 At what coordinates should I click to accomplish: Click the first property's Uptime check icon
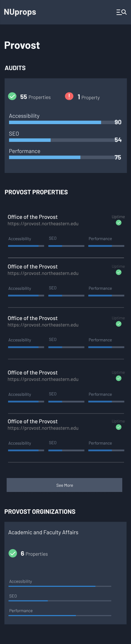[119, 223]
